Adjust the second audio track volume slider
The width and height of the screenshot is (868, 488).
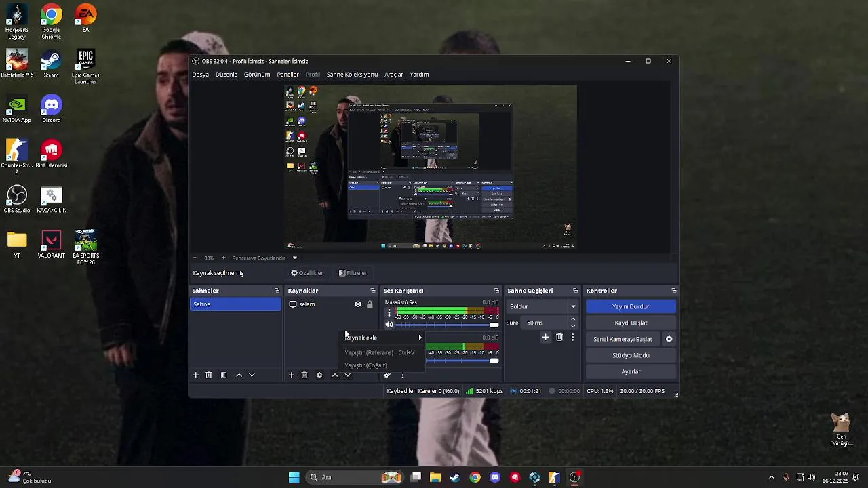tap(462, 361)
